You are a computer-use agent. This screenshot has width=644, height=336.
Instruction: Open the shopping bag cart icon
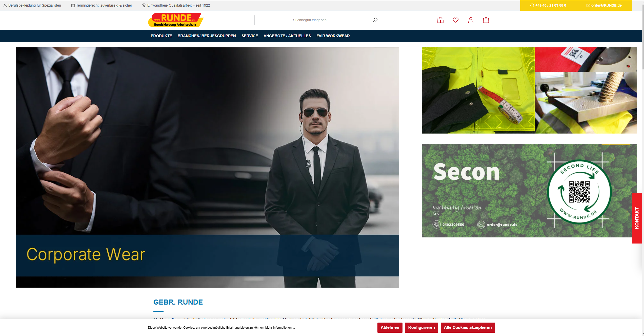(486, 20)
